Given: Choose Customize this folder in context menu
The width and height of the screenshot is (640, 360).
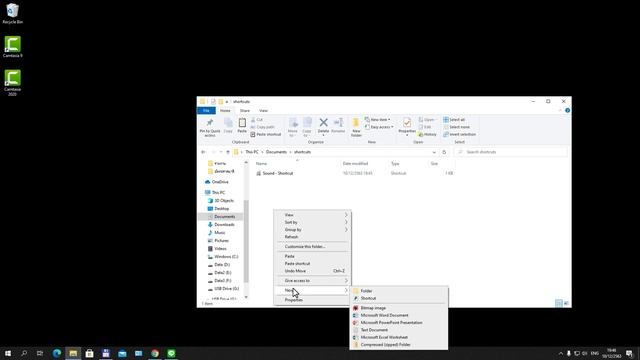Looking at the screenshot, I should (313, 247).
